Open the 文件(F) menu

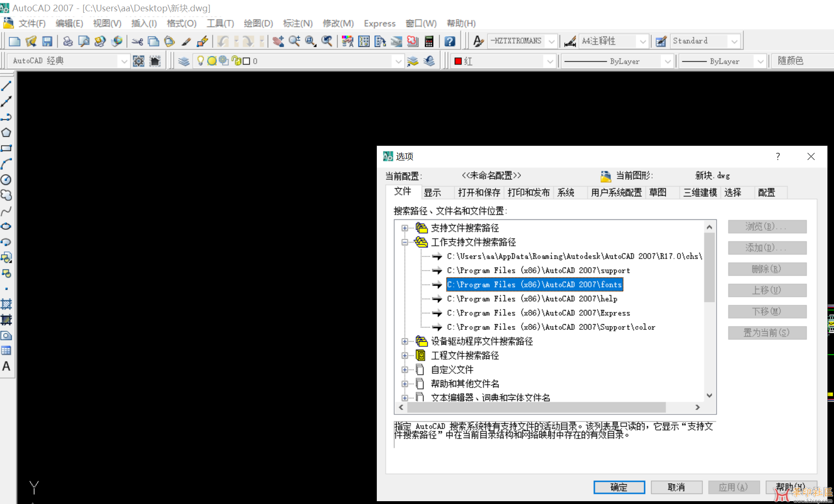[32, 23]
